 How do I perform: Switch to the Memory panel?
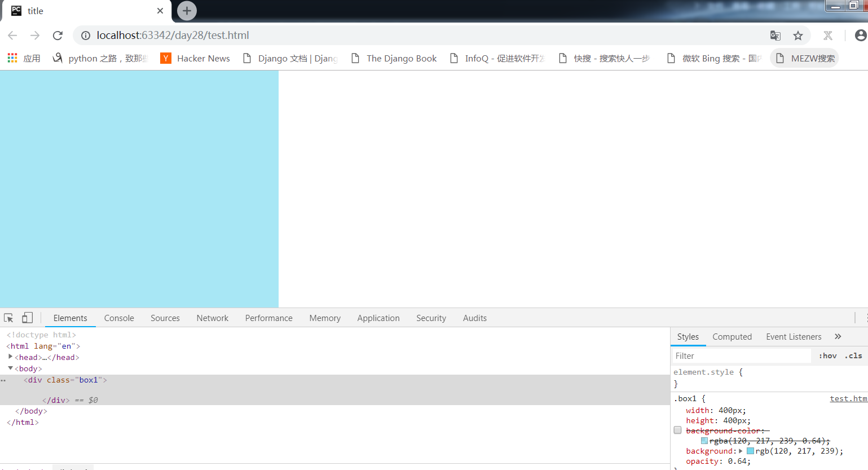click(325, 318)
